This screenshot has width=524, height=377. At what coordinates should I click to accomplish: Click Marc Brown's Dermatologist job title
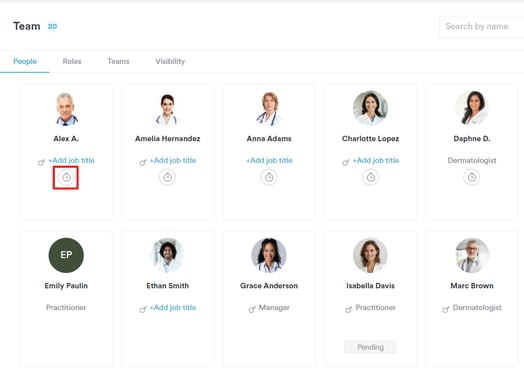[x=477, y=307]
